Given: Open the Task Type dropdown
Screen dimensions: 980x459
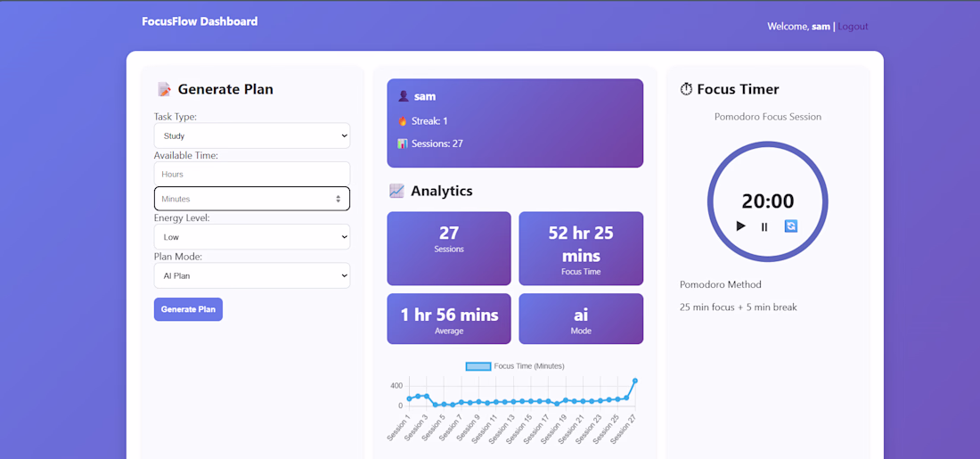Looking at the screenshot, I should (252, 135).
